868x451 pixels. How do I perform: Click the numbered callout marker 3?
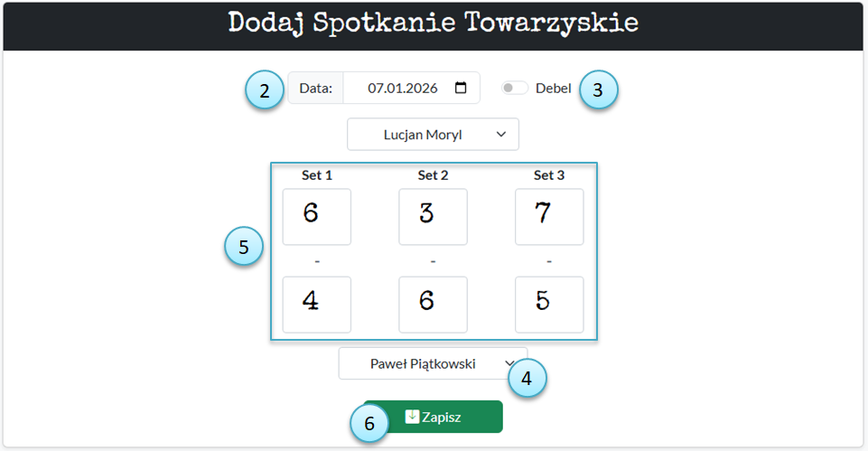coord(598,90)
